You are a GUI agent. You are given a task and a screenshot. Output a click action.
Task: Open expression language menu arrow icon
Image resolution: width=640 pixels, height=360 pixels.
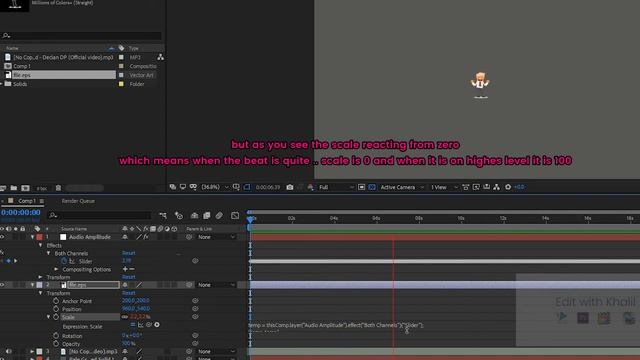coord(157,325)
